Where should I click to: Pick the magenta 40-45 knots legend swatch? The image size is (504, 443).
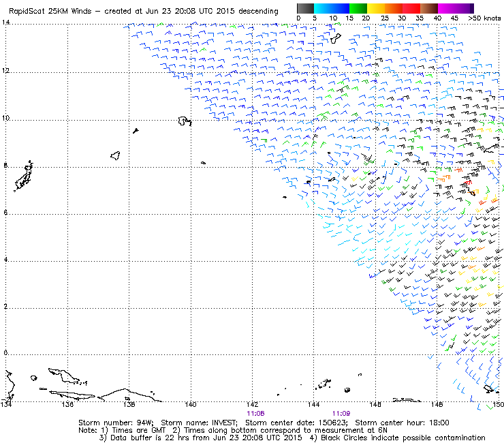(447, 8)
